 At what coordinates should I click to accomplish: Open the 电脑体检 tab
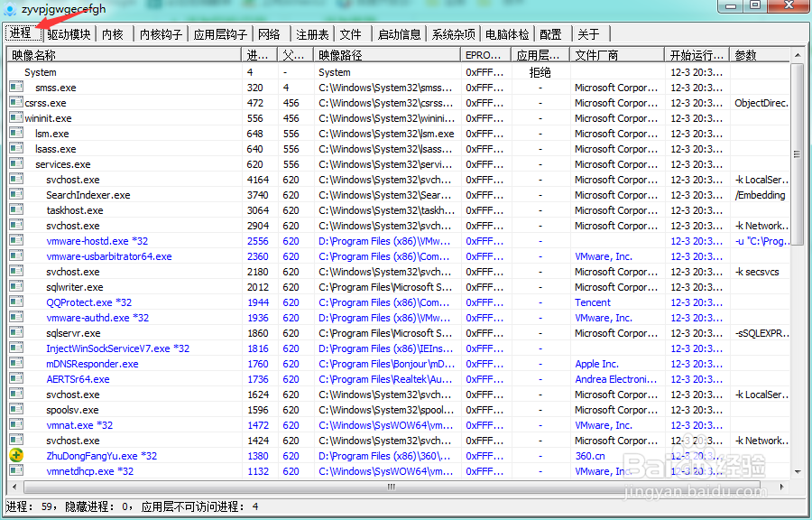(507, 34)
